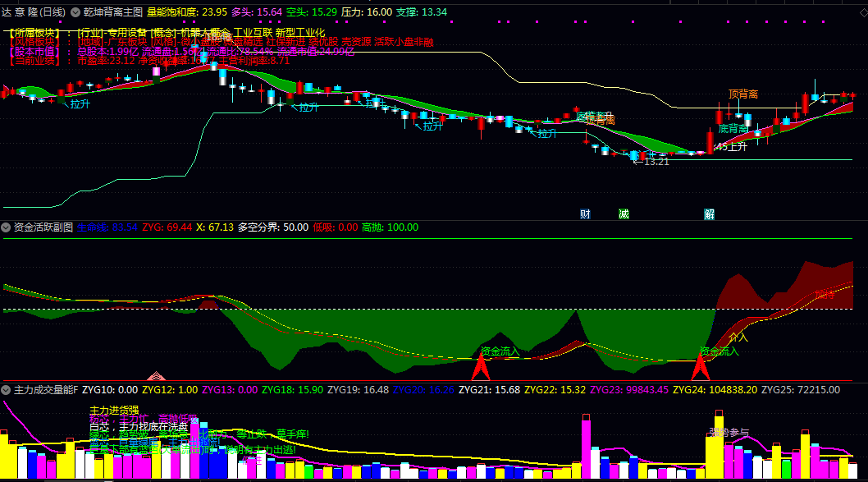Click the yellow 介入 signal label
This screenshot has width=868, height=482.
[738, 337]
